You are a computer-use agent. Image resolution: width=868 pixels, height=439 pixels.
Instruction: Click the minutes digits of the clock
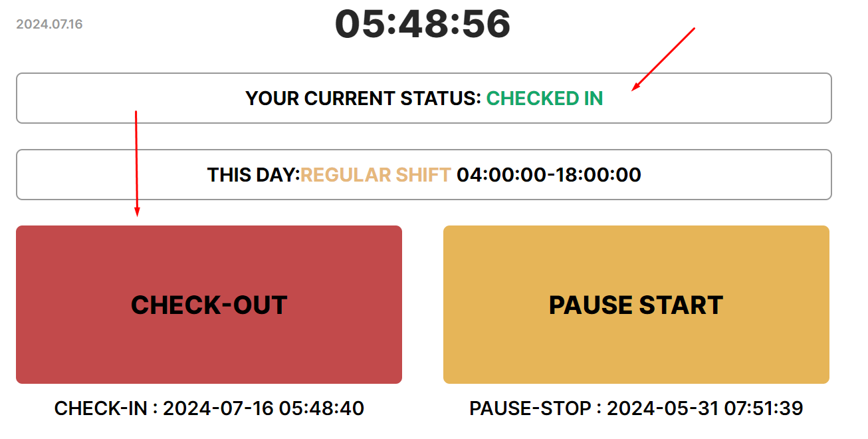point(423,24)
